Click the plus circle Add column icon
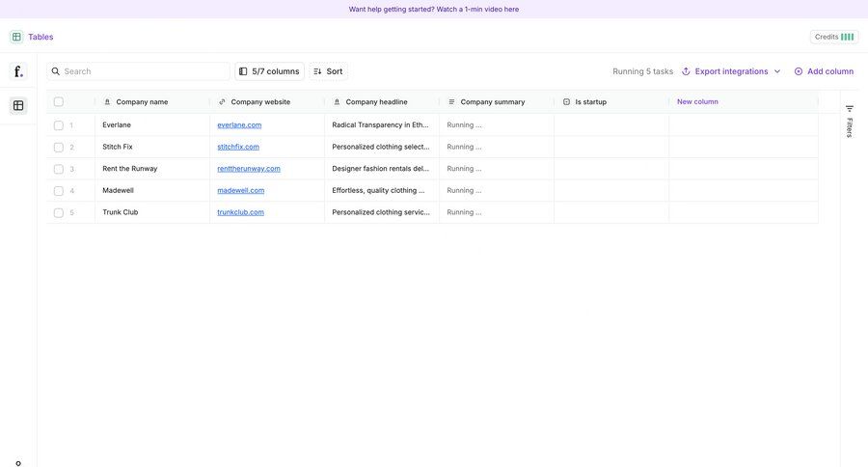Viewport: 868px width, 467px height. pyautogui.click(x=799, y=71)
